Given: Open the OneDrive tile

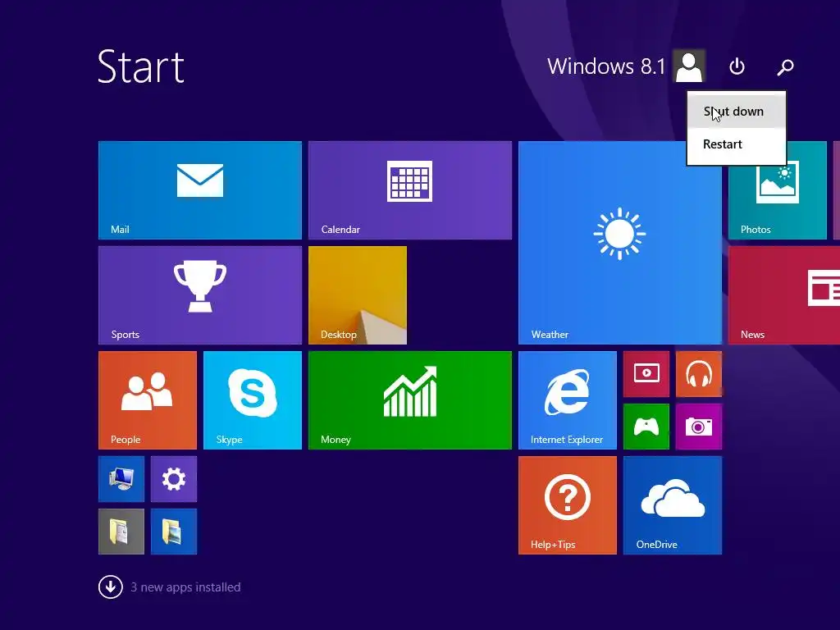Looking at the screenshot, I should click(673, 505).
